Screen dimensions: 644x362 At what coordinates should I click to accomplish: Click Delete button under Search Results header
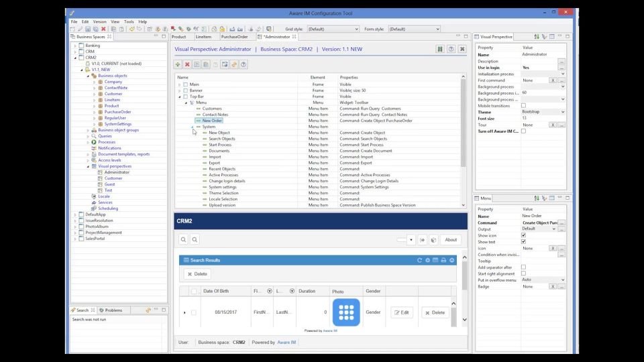click(197, 274)
